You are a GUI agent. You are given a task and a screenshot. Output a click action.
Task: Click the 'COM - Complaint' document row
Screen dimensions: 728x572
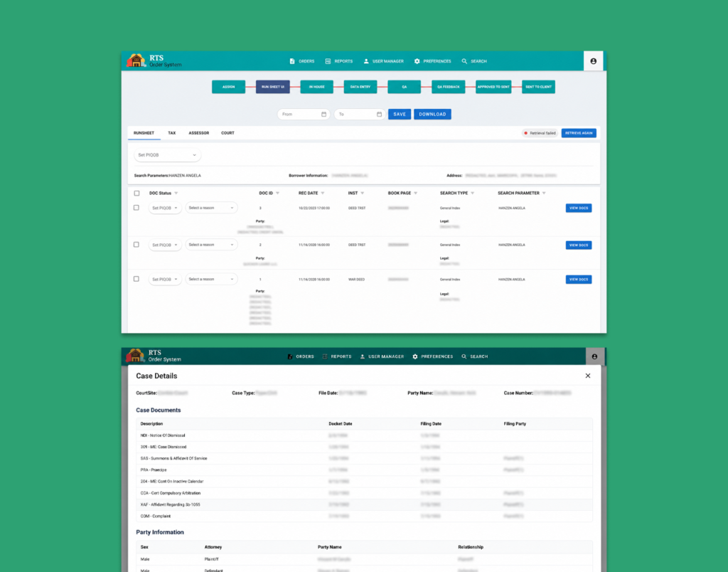click(x=365, y=517)
